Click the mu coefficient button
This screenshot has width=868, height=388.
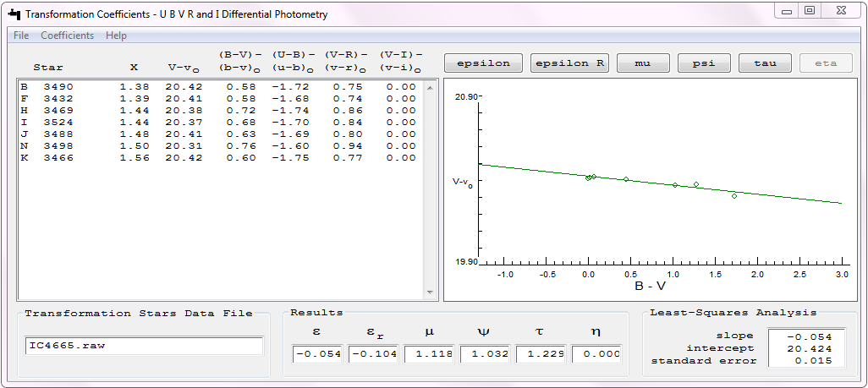coord(643,63)
